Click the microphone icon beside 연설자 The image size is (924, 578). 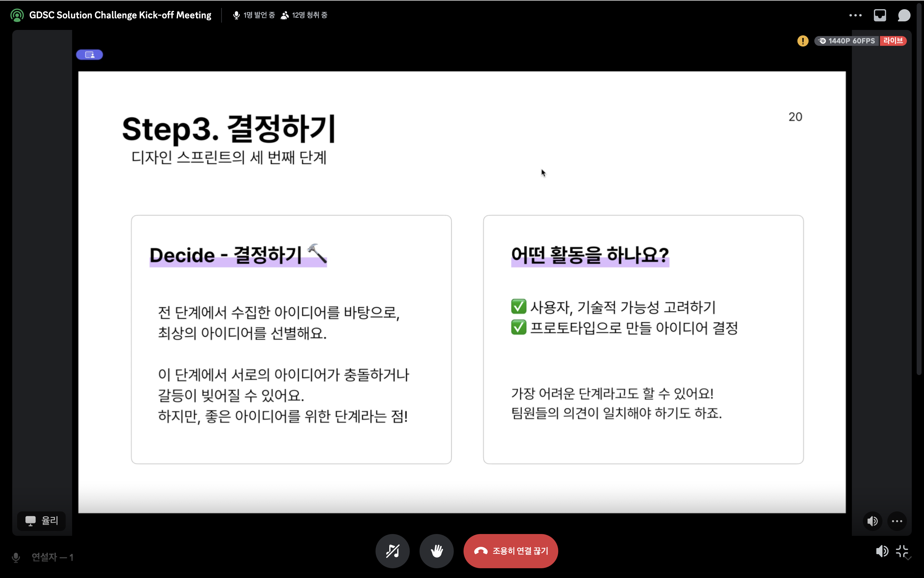coord(16,557)
